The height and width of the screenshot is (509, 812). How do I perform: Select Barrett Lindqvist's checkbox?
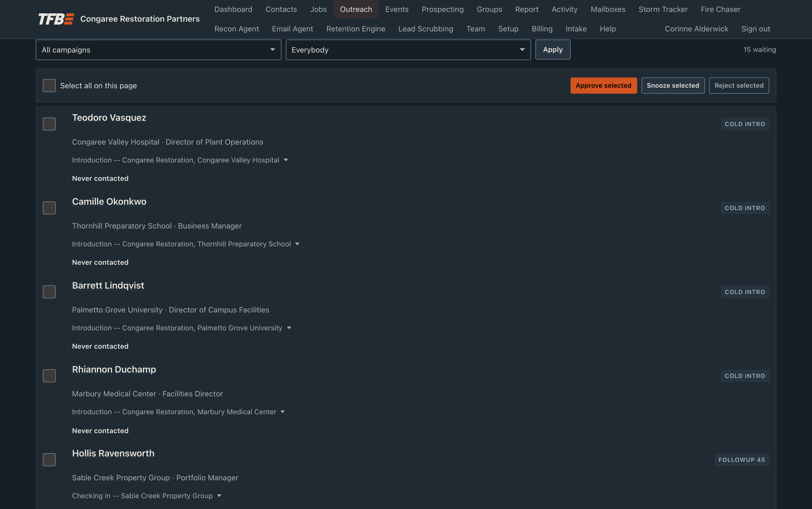click(x=49, y=292)
